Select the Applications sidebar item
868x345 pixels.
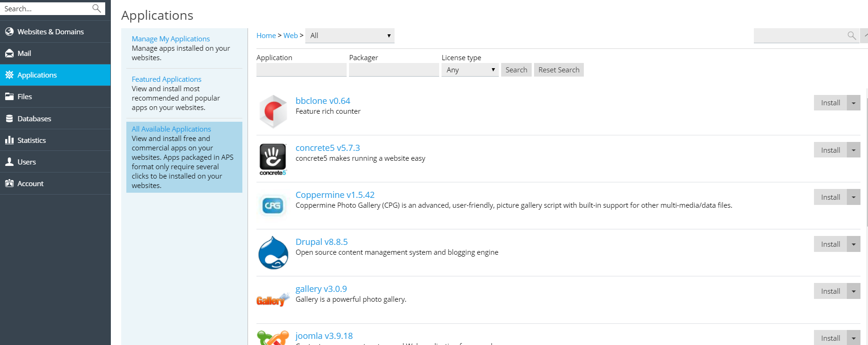tap(55, 75)
